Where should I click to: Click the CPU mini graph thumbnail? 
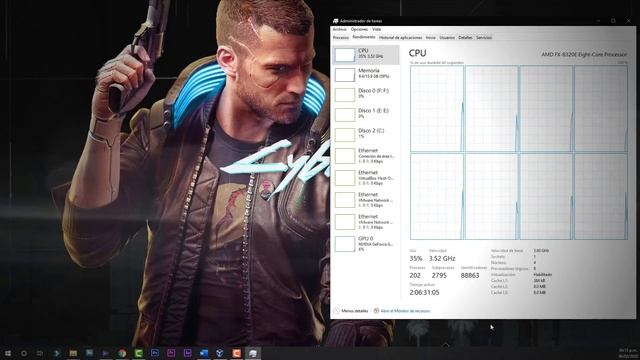coord(345,55)
